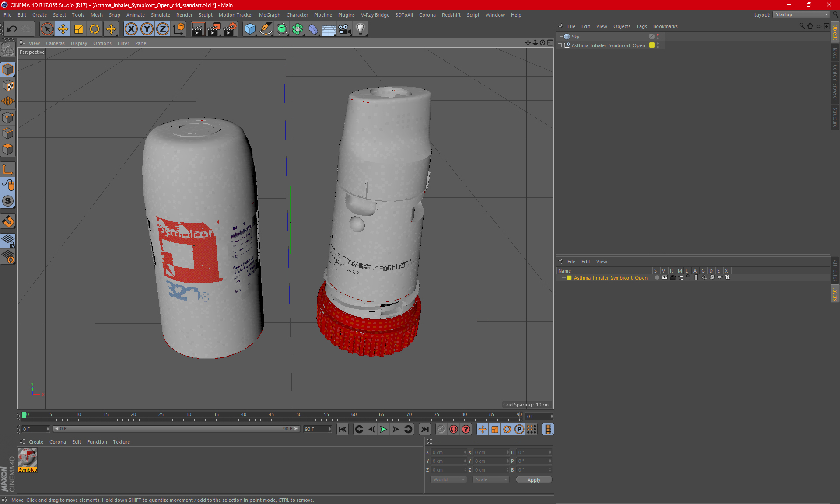Switch the coordinate system icon
Viewport: 840px width, 504px height.
pyautogui.click(x=178, y=29)
